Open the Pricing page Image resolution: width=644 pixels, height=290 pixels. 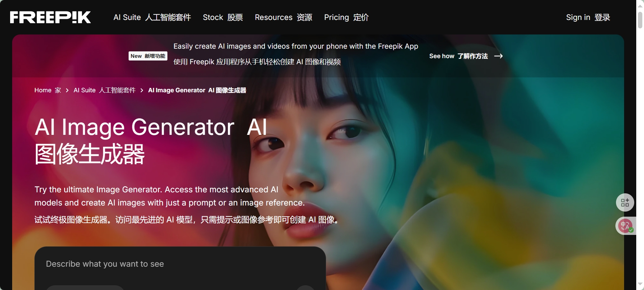coord(346,17)
